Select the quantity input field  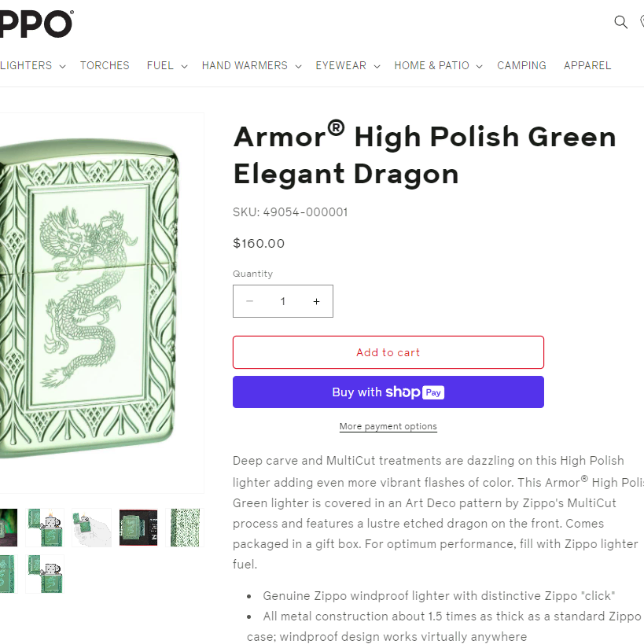pos(283,301)
